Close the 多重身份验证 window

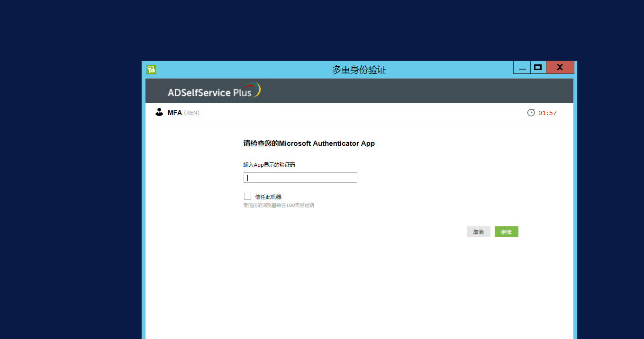(560, 68)
